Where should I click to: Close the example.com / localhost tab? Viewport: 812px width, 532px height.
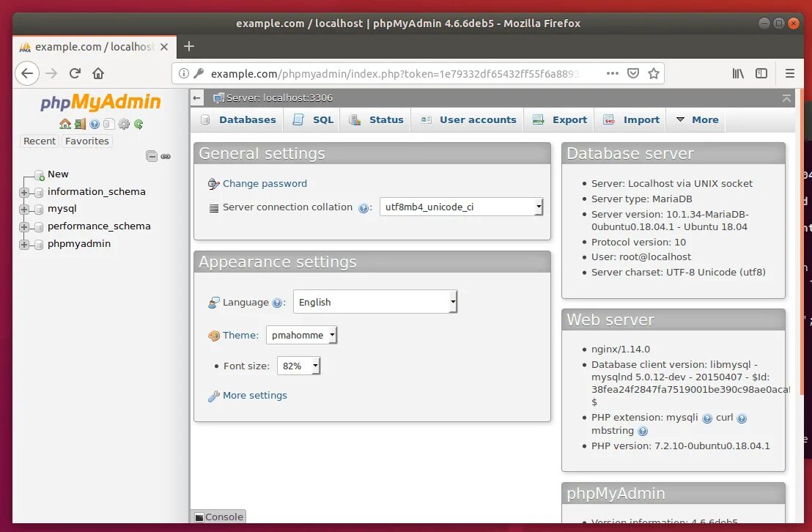tap(164, 47)
